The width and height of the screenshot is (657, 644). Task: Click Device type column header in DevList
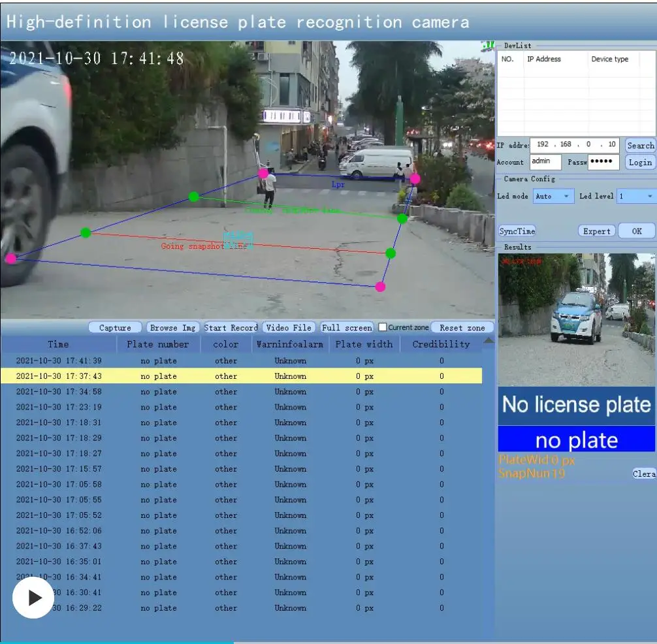pos(610,59)
